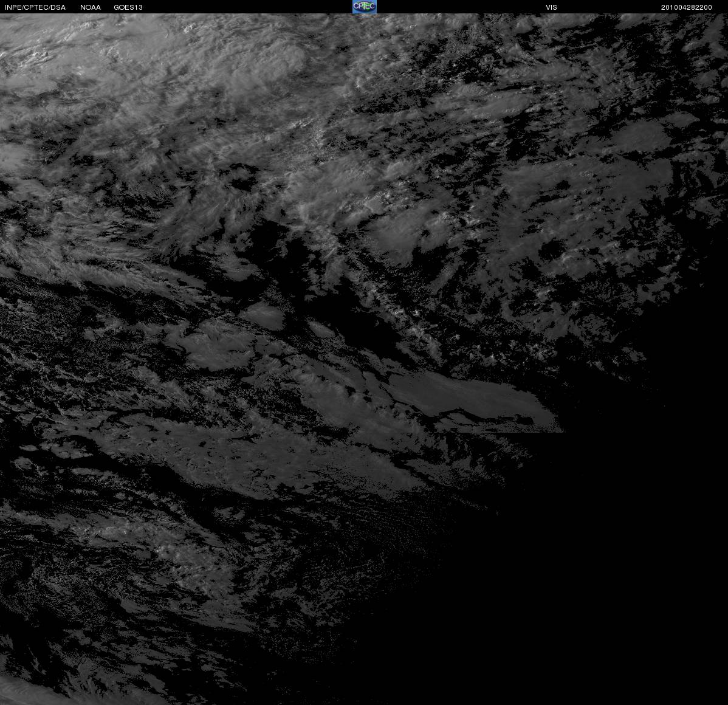728x705 pixels.
Task: Click the CPTEC logo in header
Action: pyautogui.click(x=364, y=7)
